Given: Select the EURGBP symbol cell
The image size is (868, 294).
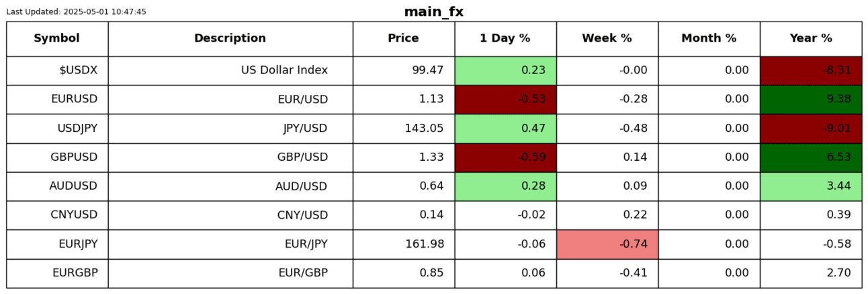Looking at the screenshot, I should pyautogui.click(x=57, y=272).
